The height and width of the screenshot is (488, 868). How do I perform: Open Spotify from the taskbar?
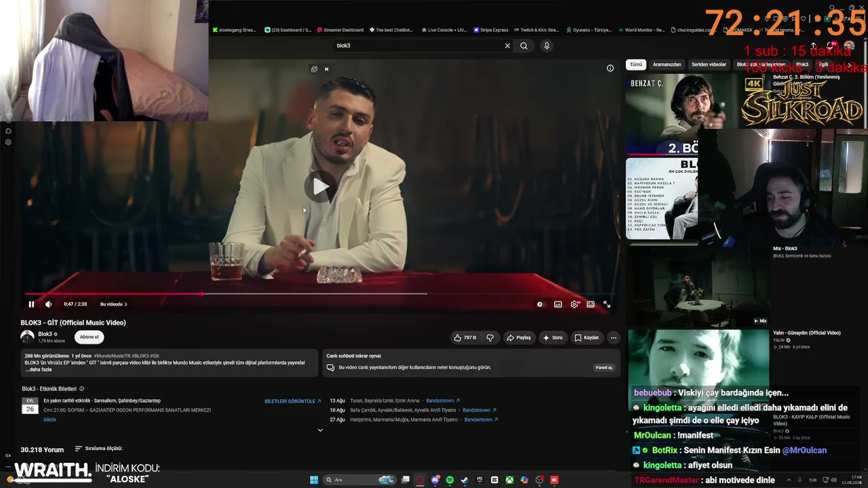coord(450,480)
